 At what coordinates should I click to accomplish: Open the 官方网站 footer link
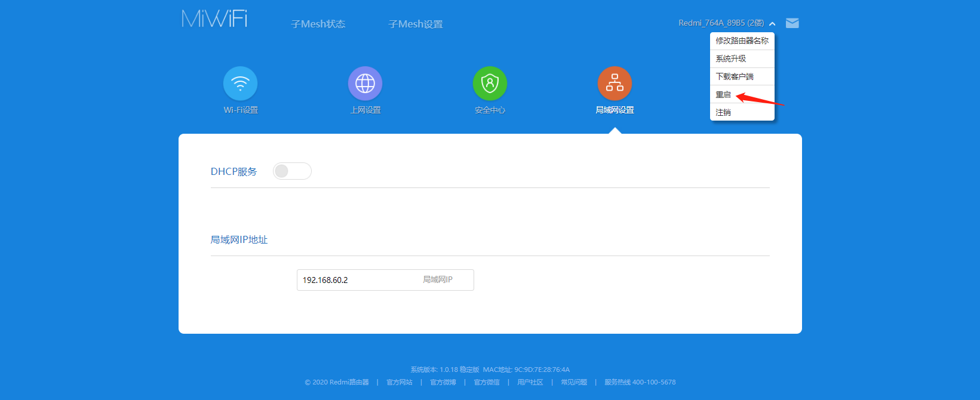tap(400, 382)
